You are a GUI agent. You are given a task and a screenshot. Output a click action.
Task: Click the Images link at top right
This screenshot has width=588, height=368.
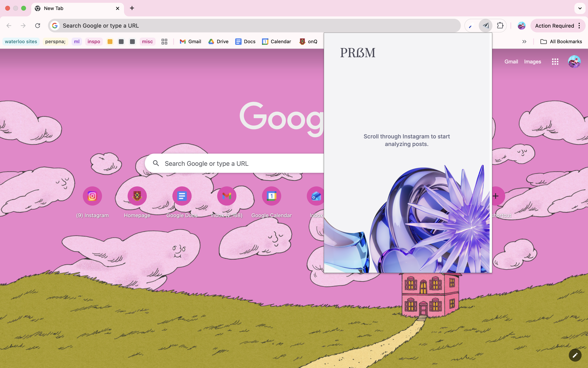[532, 62]
